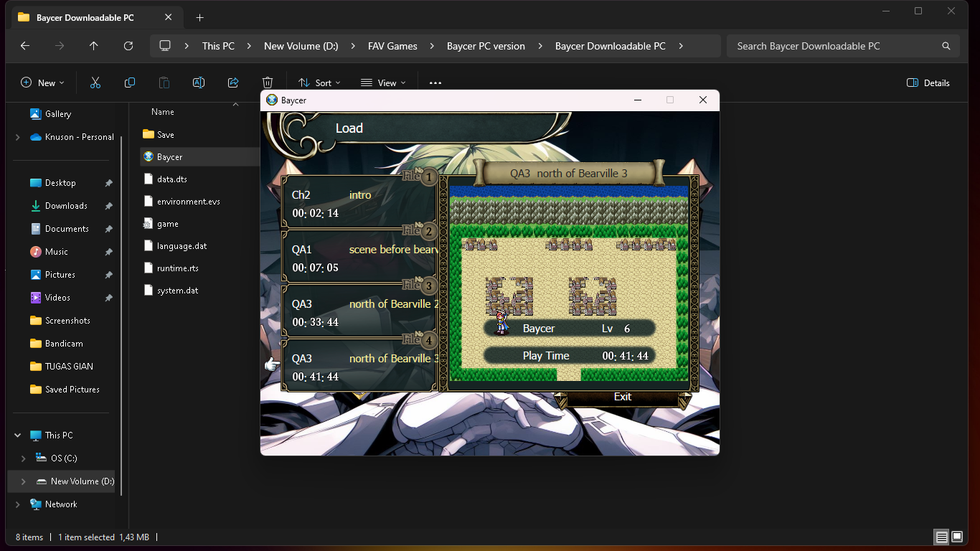Expand the Knuson - Personal OneDrive node
Screen dimensions: 980x551
click(x=18, y=136)
